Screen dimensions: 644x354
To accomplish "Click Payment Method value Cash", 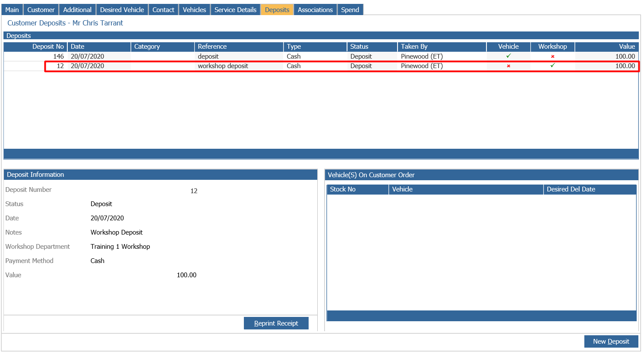I will (x=98, y=261).
